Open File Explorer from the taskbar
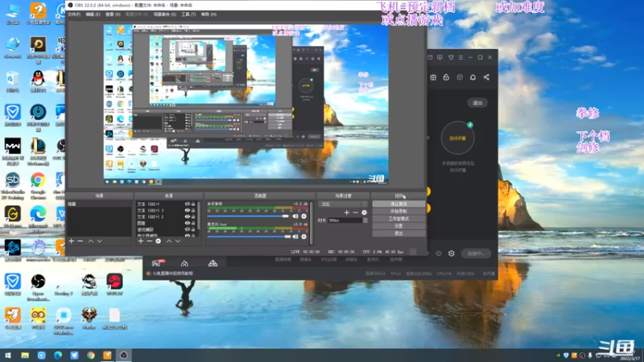The height and width of the screenshot is (362, 644). (25, 356)
